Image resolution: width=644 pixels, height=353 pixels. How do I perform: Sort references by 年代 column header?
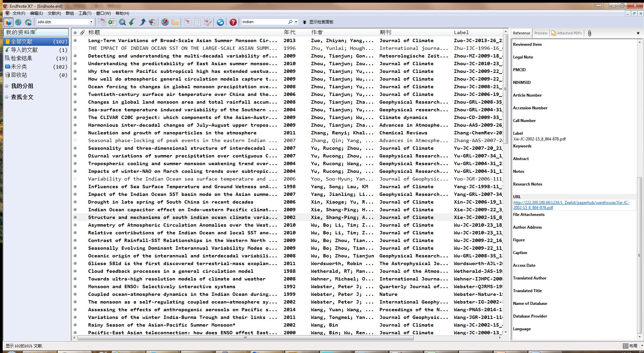click(296, 32)
